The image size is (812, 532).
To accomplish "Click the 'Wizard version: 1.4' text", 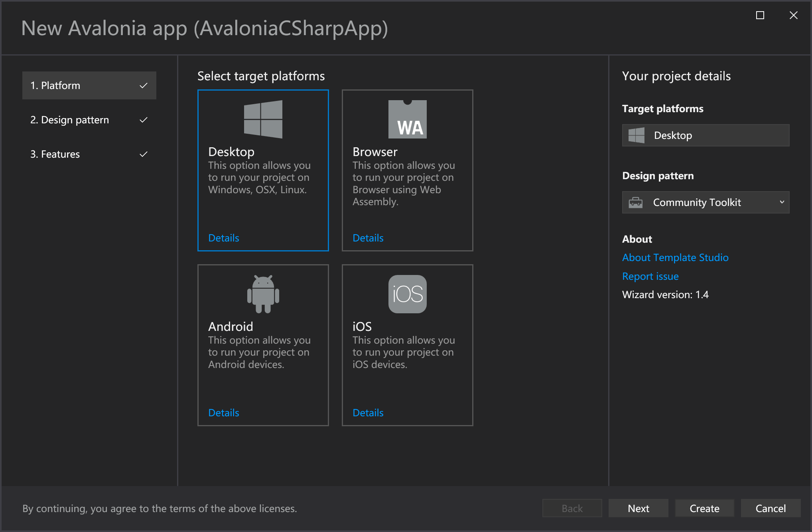I will 665,295.
